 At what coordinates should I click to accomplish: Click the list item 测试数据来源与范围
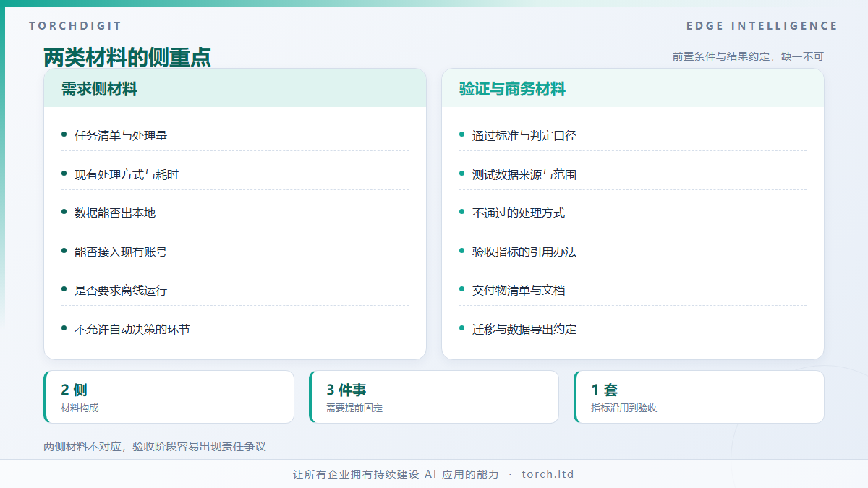point(524,174)
